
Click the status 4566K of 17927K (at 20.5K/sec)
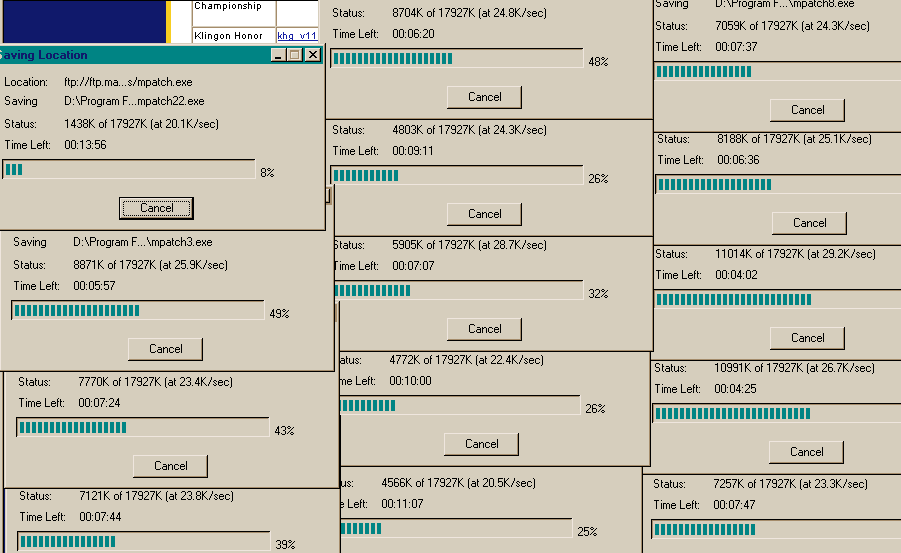459,483
